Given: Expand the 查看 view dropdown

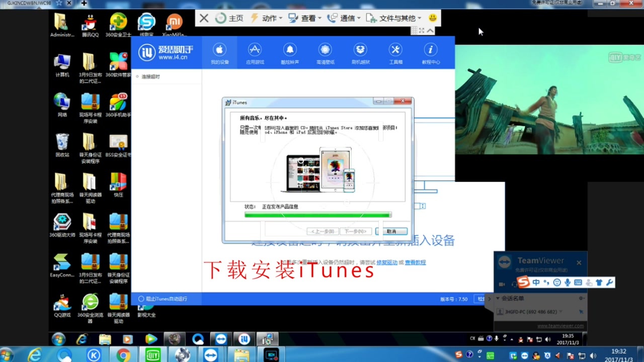Looking at the screenshot, I should click(x=305, y=18).
